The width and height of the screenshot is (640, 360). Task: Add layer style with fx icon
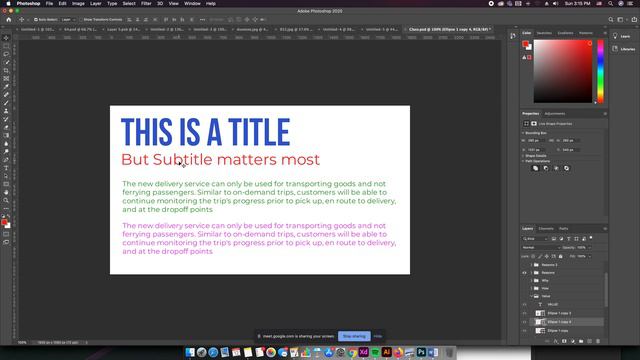556,341
